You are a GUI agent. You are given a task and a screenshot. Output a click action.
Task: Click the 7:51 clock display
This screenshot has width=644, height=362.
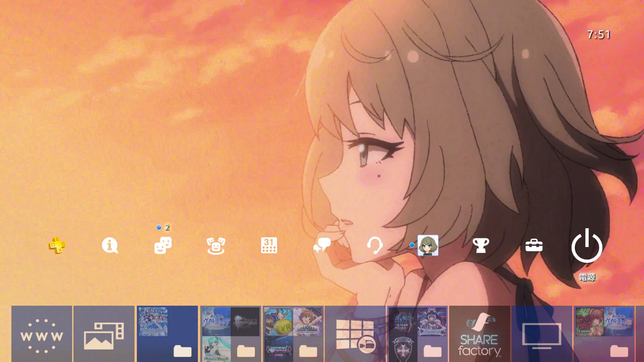point(599,35)
